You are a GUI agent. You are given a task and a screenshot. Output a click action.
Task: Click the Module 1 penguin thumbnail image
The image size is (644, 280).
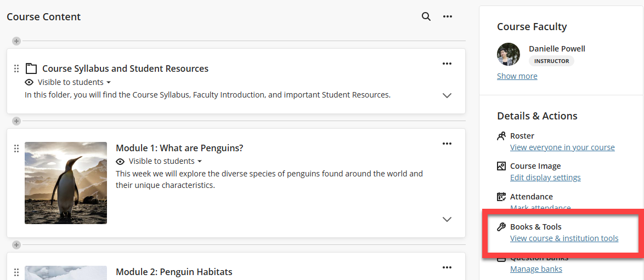click(x=66, y=183)
